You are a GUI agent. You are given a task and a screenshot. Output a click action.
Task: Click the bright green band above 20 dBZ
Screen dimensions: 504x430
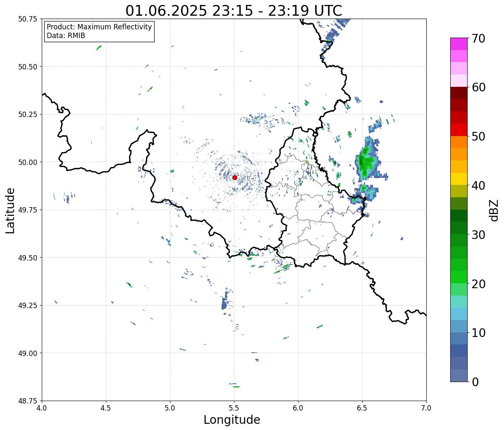(x=459, y=277)
